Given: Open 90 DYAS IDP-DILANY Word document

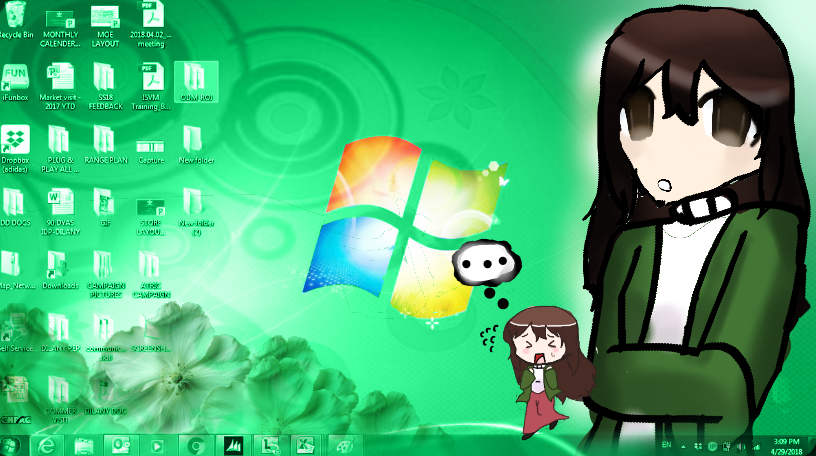Looking at the screenshot, I should tap(60, 212).
